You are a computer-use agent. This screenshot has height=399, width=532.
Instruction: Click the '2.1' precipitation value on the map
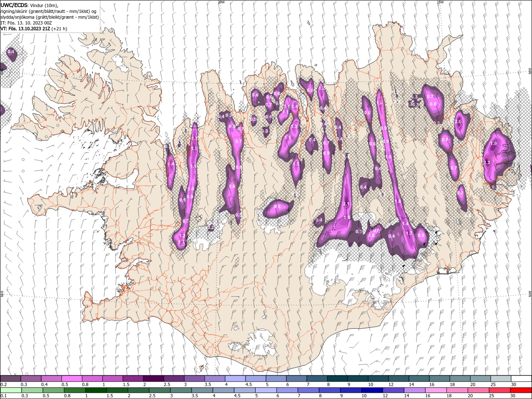[x=347, y=204]
